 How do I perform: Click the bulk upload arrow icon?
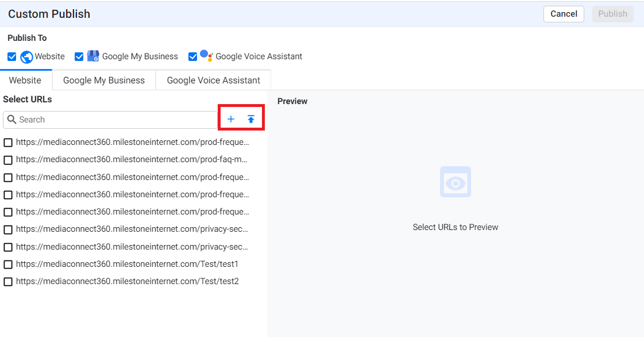(250, 118)
